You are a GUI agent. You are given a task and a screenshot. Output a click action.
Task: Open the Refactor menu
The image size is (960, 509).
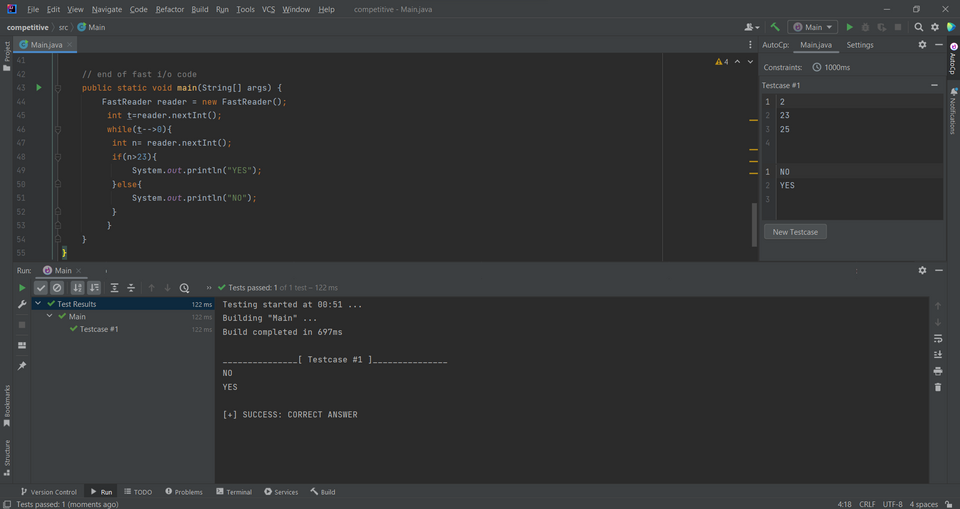[x=169, y=9]
